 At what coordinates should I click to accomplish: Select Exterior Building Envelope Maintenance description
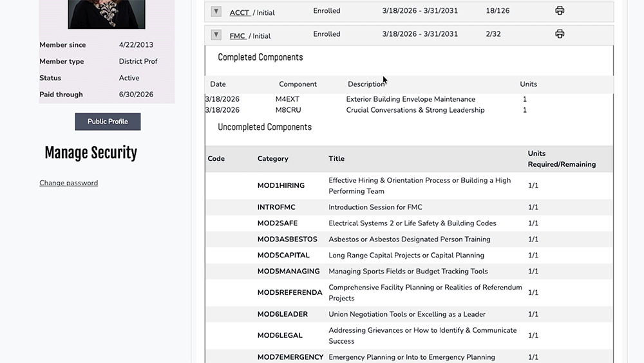411,99
